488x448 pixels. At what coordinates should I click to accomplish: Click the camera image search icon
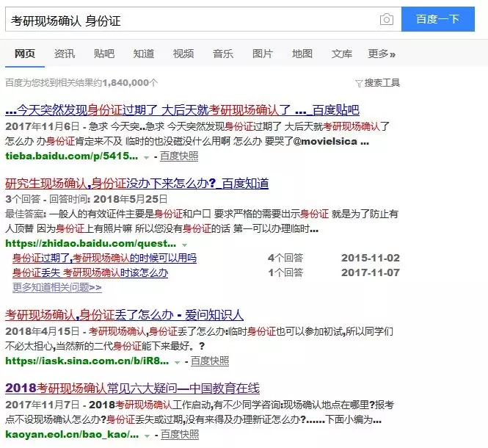click(x=387, y=20)
